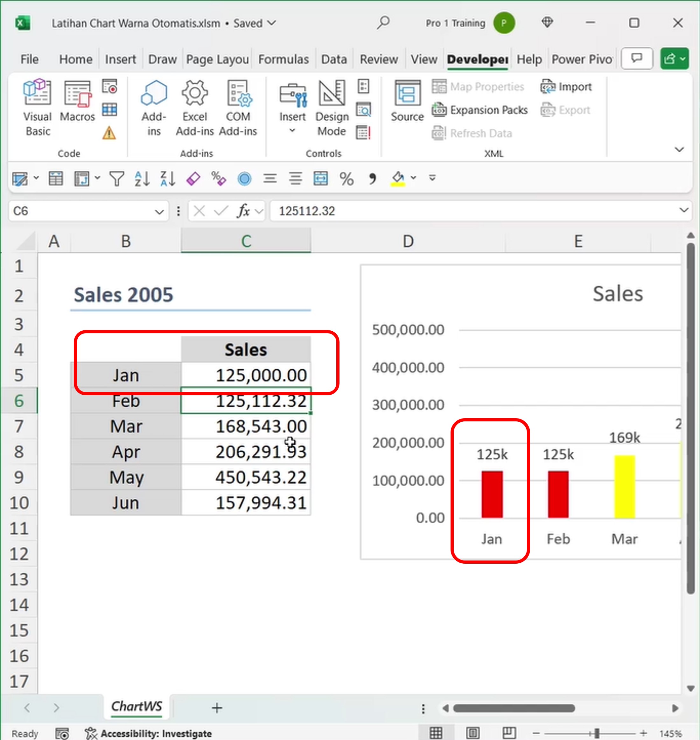Open fill color dropdown arrow
The height and width of the screenshot is (740, 700).
pyautogui.click(x=413, y=178)
